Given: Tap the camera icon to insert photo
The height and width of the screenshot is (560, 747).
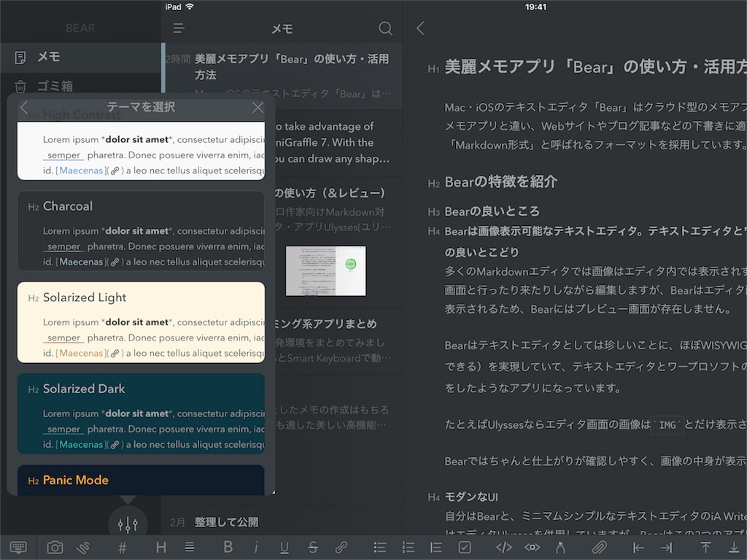Looking at the screenshot, I should (55, 547).
